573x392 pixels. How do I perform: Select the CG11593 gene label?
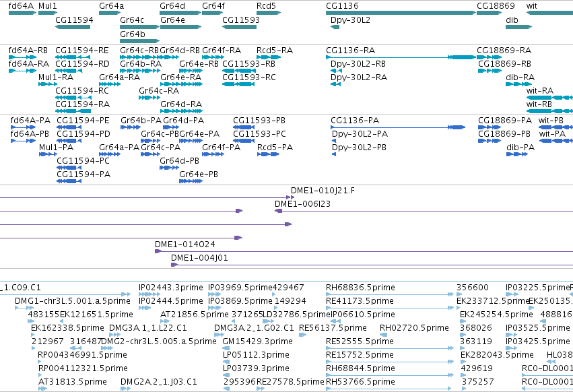point(241,20)
